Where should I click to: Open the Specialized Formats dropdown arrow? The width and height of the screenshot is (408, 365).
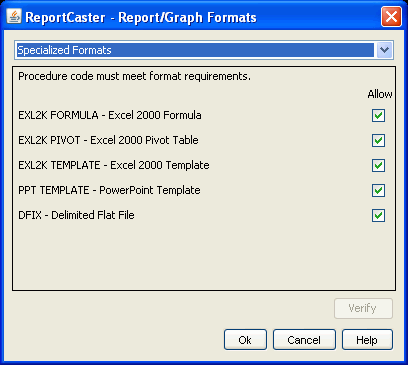pos(385,50)
